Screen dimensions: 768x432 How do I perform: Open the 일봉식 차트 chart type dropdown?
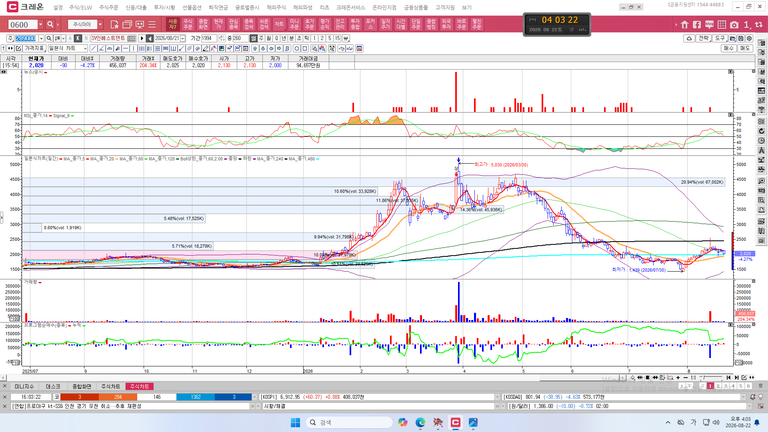(67, 48)
